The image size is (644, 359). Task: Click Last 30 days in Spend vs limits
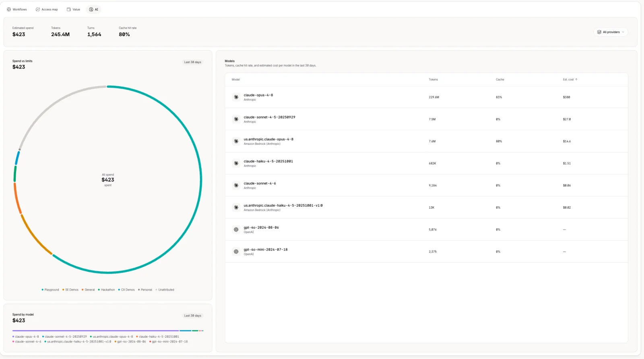193,62
